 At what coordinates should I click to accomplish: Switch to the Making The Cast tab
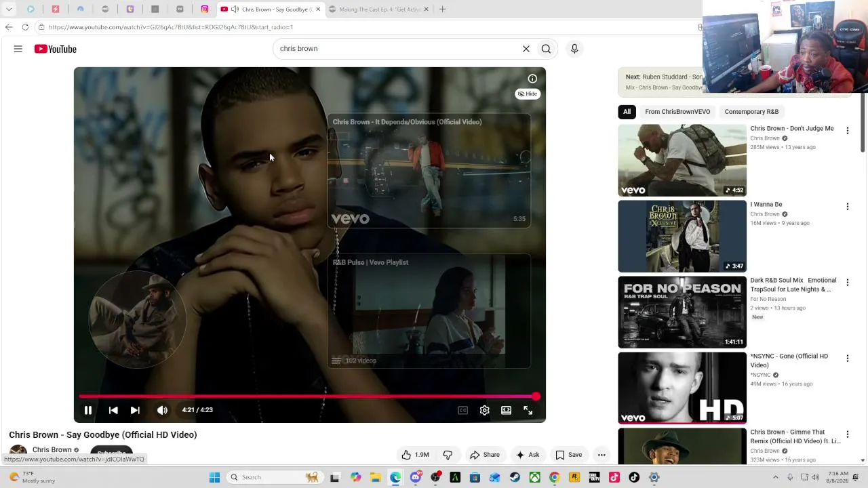pos(378,9)
